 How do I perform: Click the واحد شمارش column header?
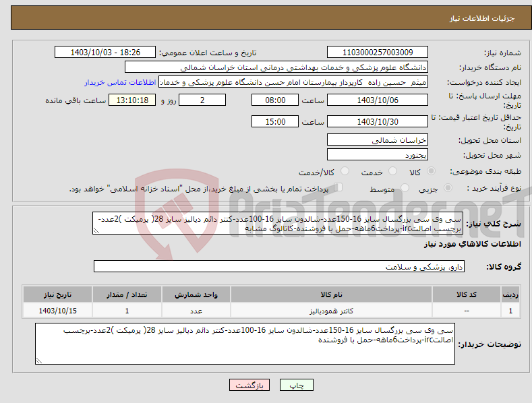[x=196, y=294]
